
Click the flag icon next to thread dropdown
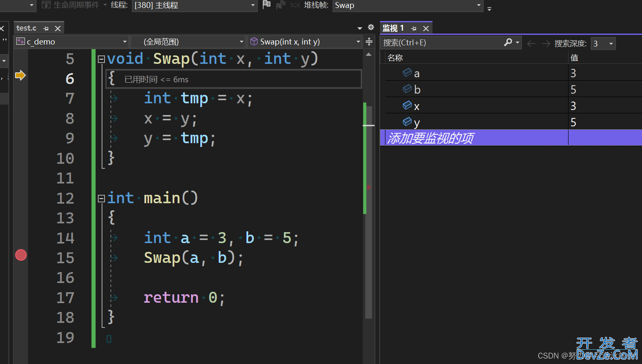click(x=267, y=5)
